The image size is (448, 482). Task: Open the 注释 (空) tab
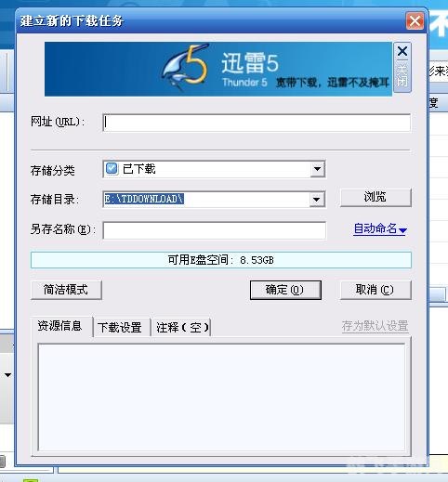tap(181, 328)
